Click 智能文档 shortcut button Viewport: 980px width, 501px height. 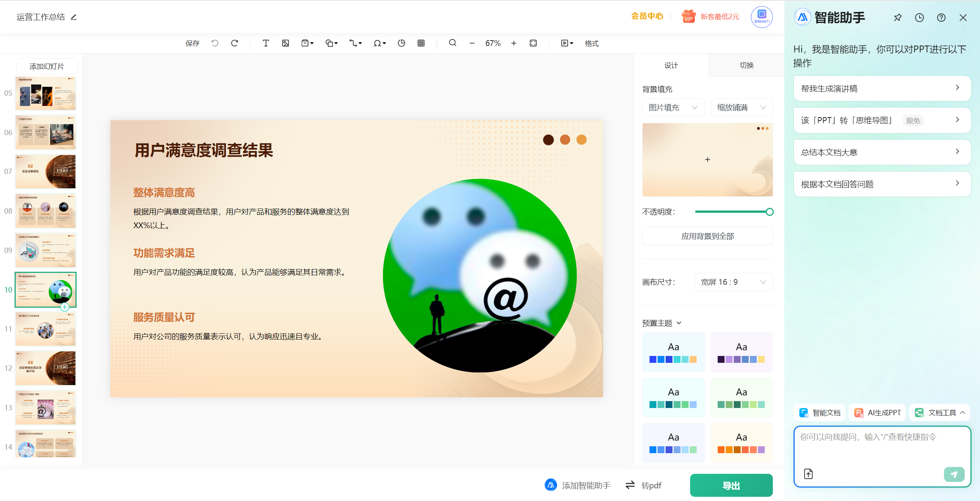coord(820,413)
